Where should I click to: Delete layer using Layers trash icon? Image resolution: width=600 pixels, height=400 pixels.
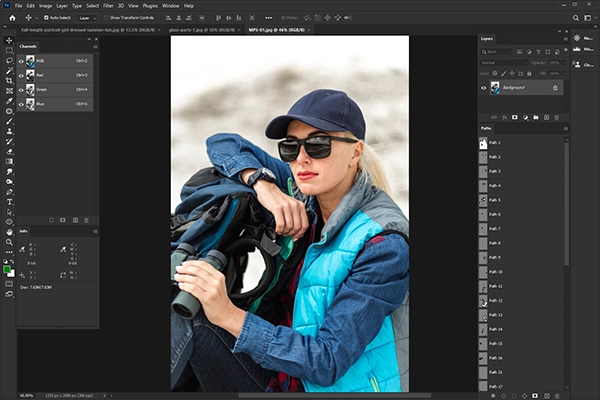557,118
